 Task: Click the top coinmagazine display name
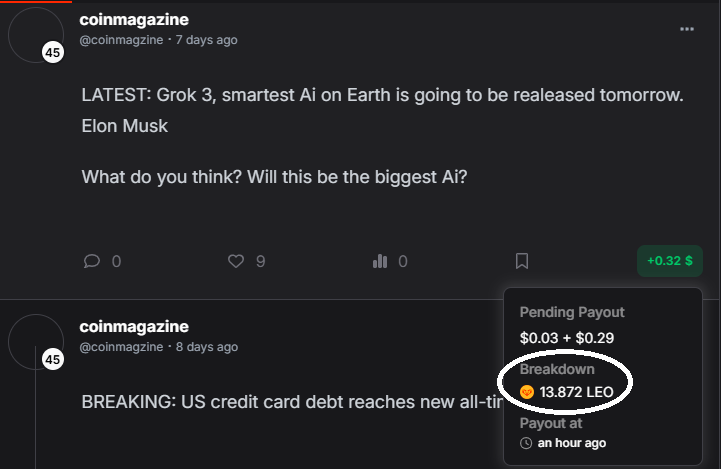click(134, 20)
